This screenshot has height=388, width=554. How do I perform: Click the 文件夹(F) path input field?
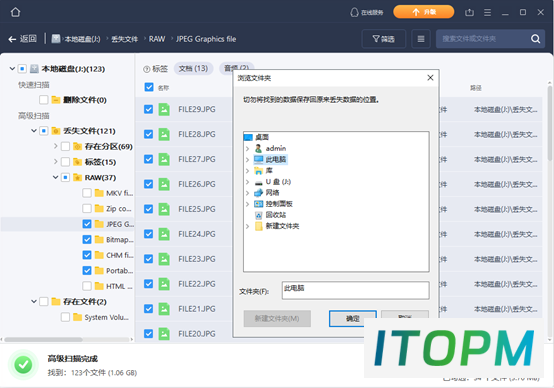[356, 290]
